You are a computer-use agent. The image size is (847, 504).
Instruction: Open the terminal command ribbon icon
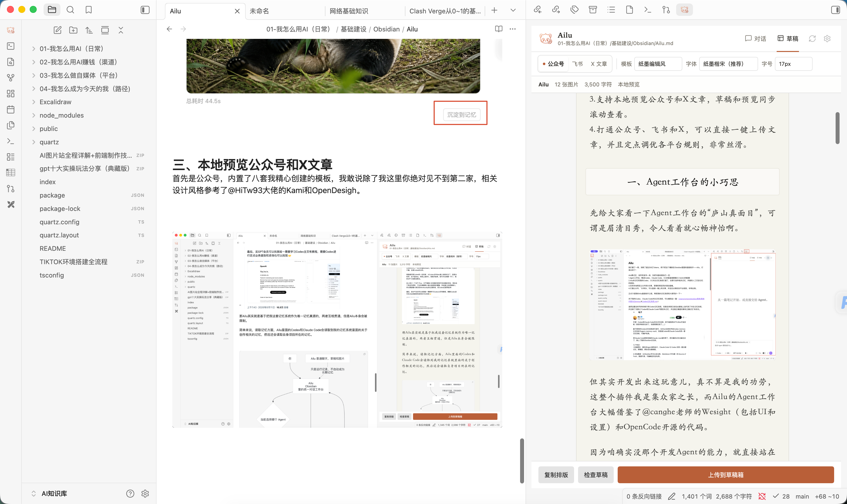pos(11,141)
